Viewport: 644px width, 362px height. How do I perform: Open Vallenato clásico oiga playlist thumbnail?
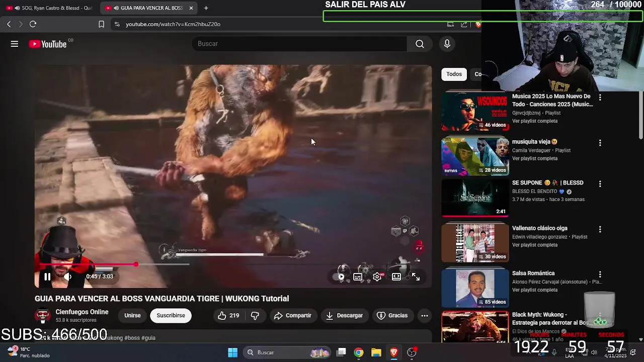[x=475, y=243]
